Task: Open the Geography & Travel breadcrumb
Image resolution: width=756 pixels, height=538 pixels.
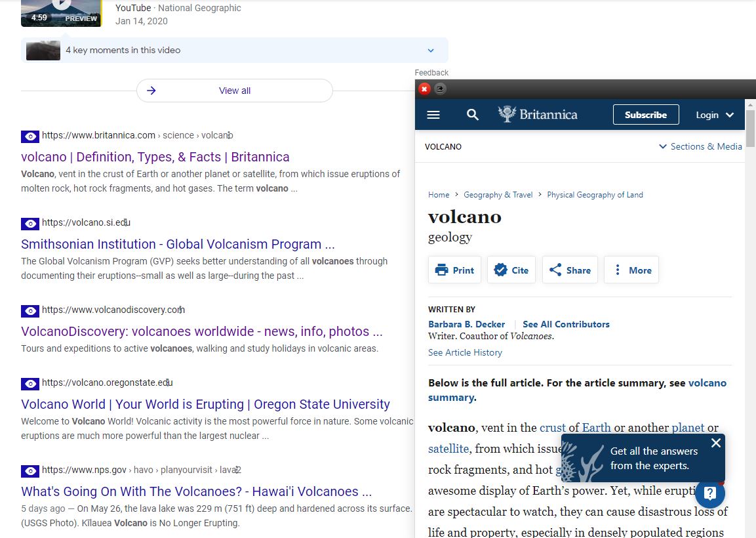Action: [498, 194]
